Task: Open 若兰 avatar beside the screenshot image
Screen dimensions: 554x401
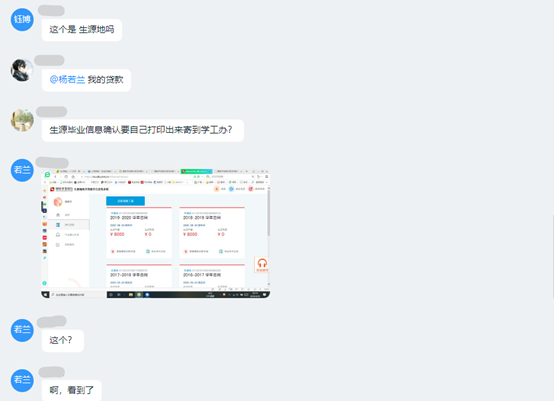Action: click(x=22, y=170)
